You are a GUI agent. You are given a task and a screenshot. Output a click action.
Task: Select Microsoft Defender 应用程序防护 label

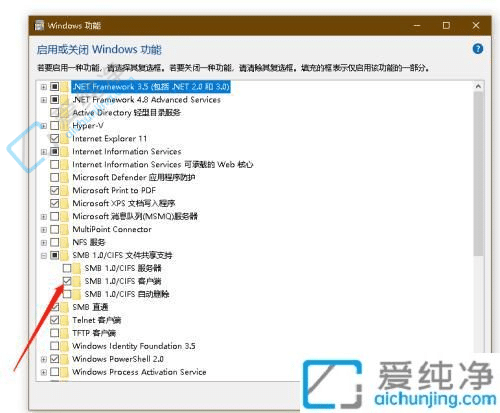point(134,177)
